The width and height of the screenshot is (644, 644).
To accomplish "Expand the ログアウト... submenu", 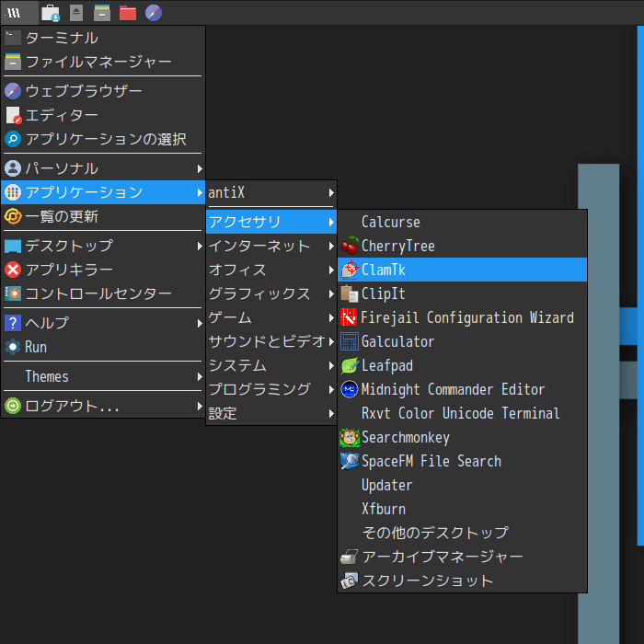I will (103, 407).
